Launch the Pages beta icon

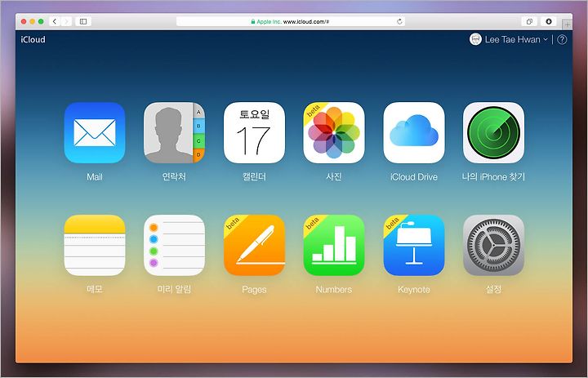click(x=254, y=245)
